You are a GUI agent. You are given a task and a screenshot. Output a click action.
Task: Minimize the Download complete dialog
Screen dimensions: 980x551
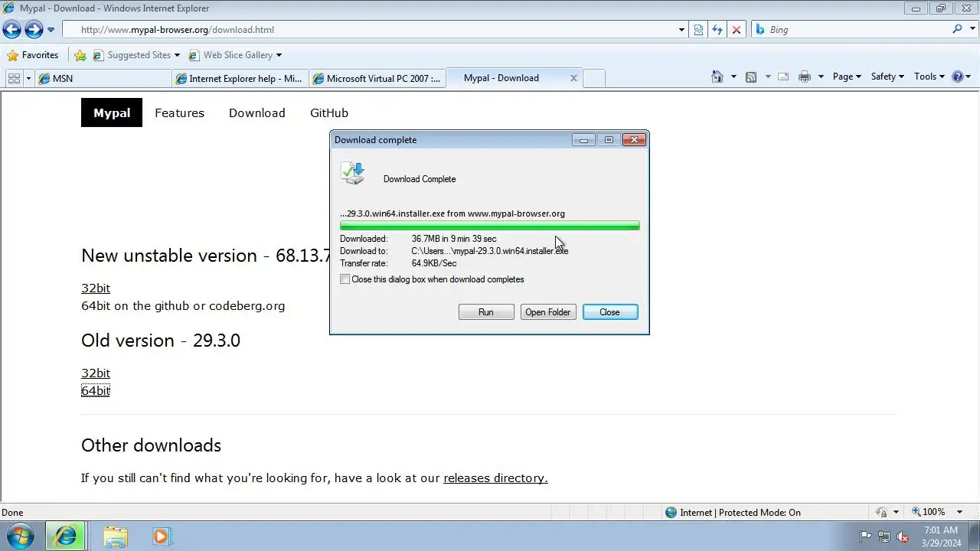[x=583, y=140]
